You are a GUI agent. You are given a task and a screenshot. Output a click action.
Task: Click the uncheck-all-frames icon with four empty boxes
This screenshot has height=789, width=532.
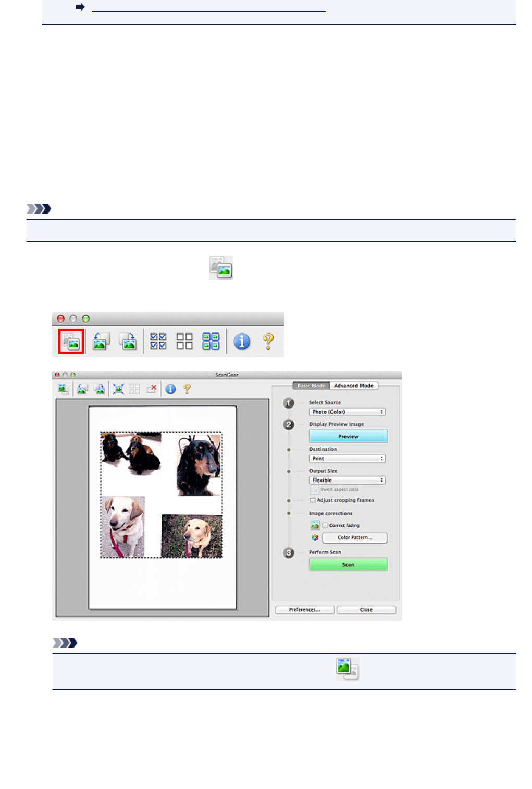click(x=184, y=341)
